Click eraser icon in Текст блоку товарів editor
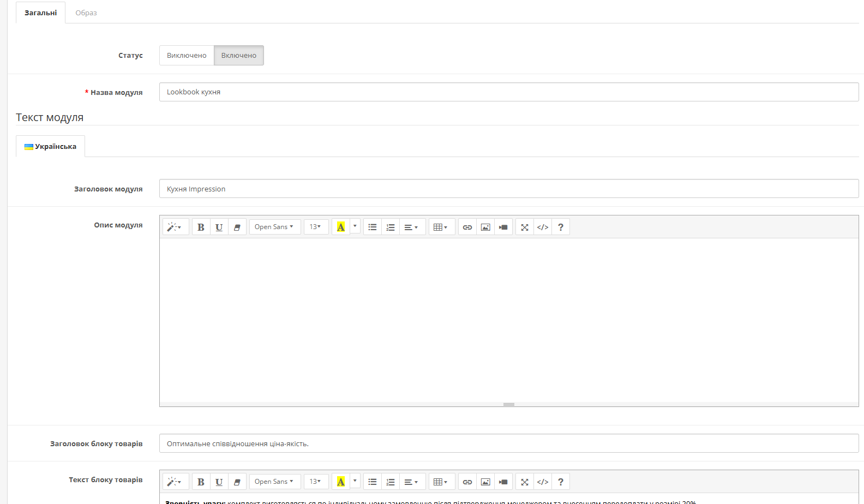 coord(237,482)
